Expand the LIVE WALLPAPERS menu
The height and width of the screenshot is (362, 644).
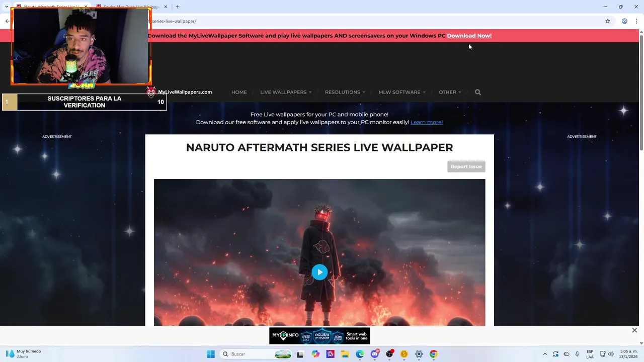point(286,92)
